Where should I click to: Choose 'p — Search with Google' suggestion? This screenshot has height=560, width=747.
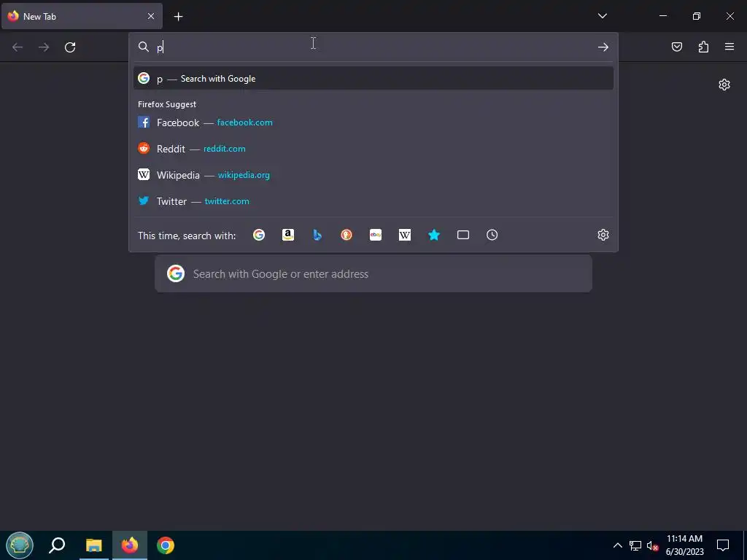[373, 79]
